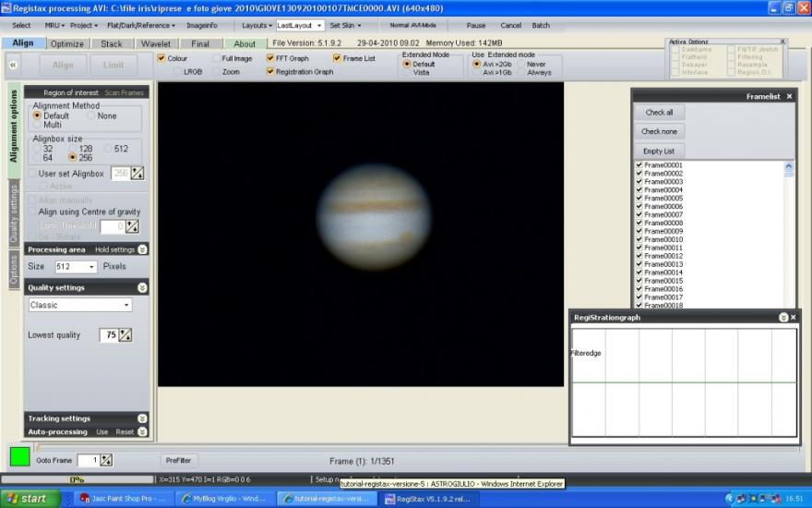The width and height of the screenshot is (812, 508).
Task: Select the 512 alignbox size radio
Action: [x=108, y=149]
